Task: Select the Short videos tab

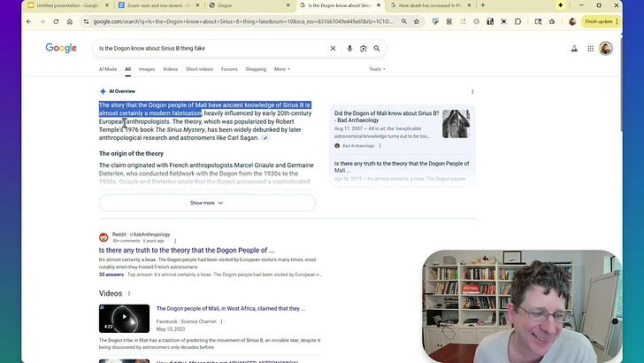Action: click(x=199, y=69)
